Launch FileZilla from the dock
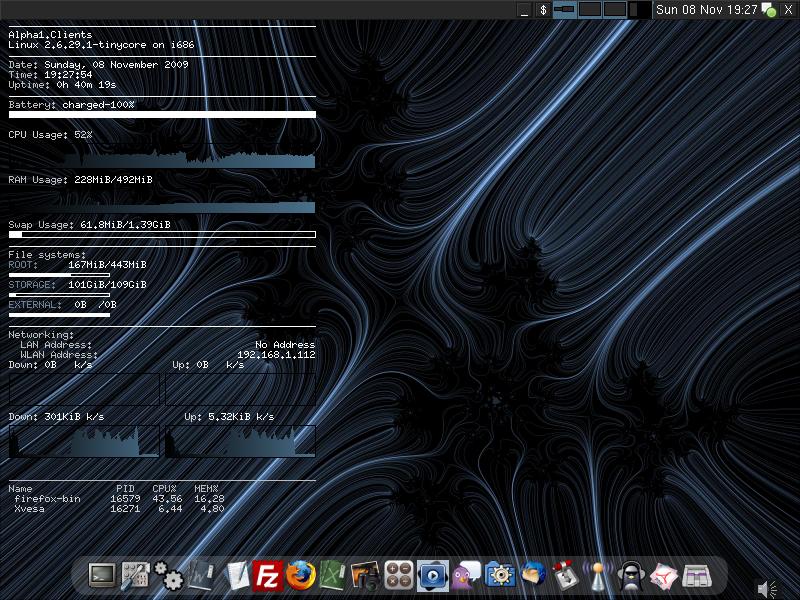The width and height of the screenshot is (800, 600). [x=267, y=575]
